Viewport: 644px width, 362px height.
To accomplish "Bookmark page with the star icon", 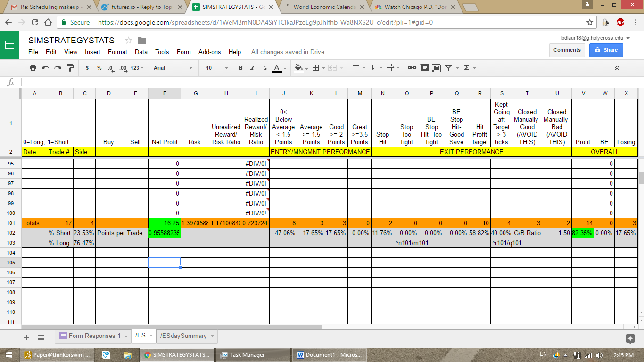I will (x=589, y=22).
